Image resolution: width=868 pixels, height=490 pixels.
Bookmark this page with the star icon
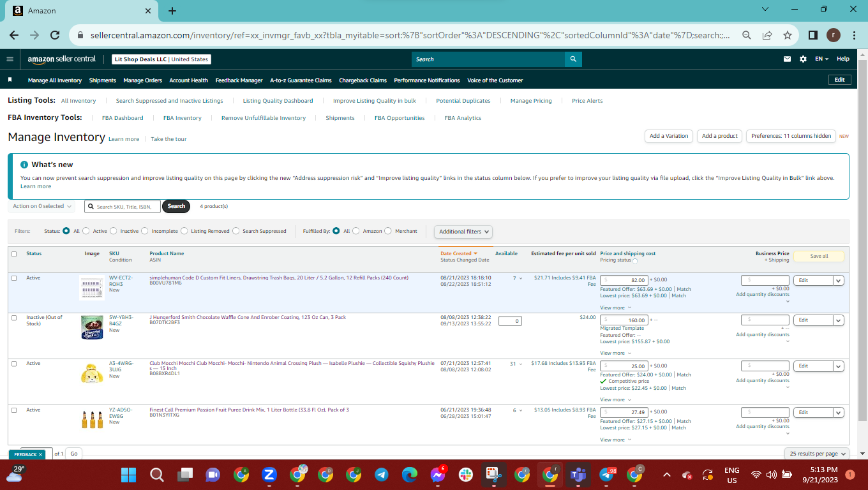tap(787, 35)
